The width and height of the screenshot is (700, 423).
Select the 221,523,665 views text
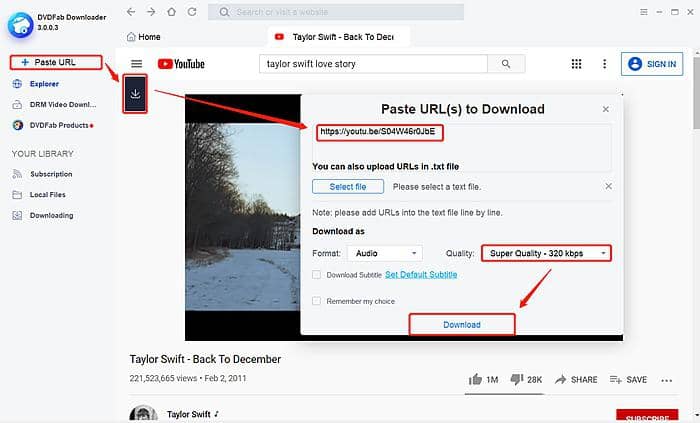[163, 378]
